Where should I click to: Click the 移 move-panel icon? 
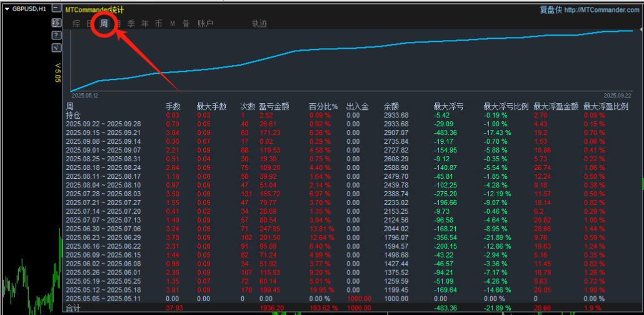click(56, 22)
